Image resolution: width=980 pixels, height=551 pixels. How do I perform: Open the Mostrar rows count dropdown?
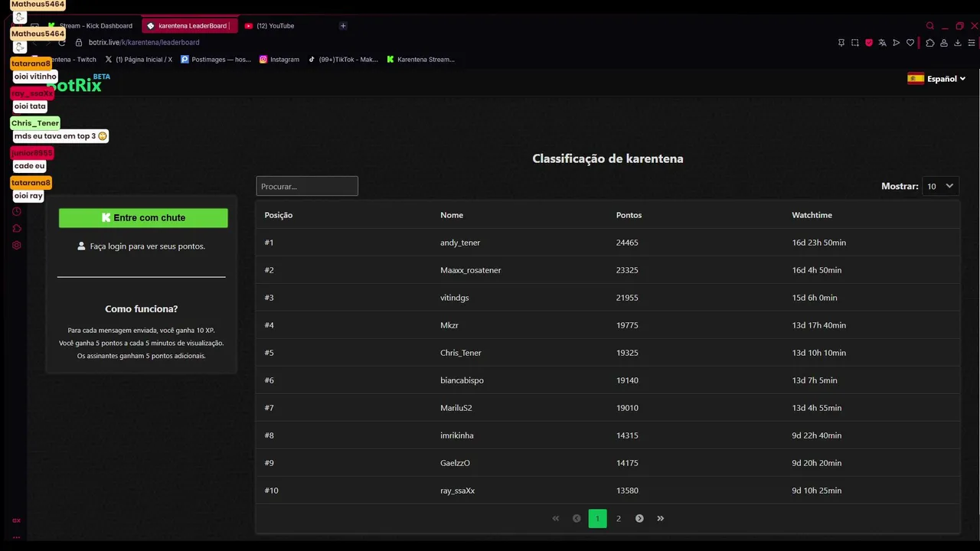939,186
